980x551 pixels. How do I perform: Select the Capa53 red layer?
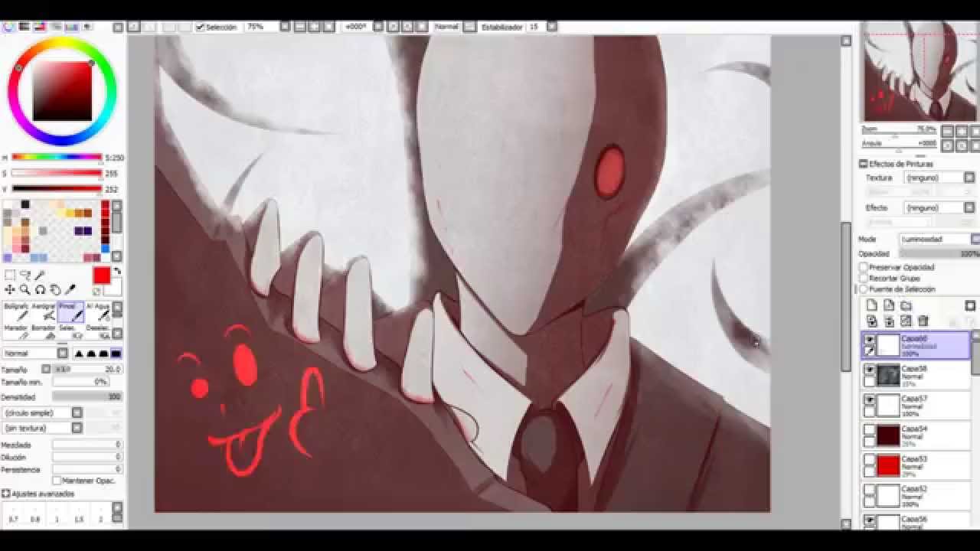click(x=916, y=466)
